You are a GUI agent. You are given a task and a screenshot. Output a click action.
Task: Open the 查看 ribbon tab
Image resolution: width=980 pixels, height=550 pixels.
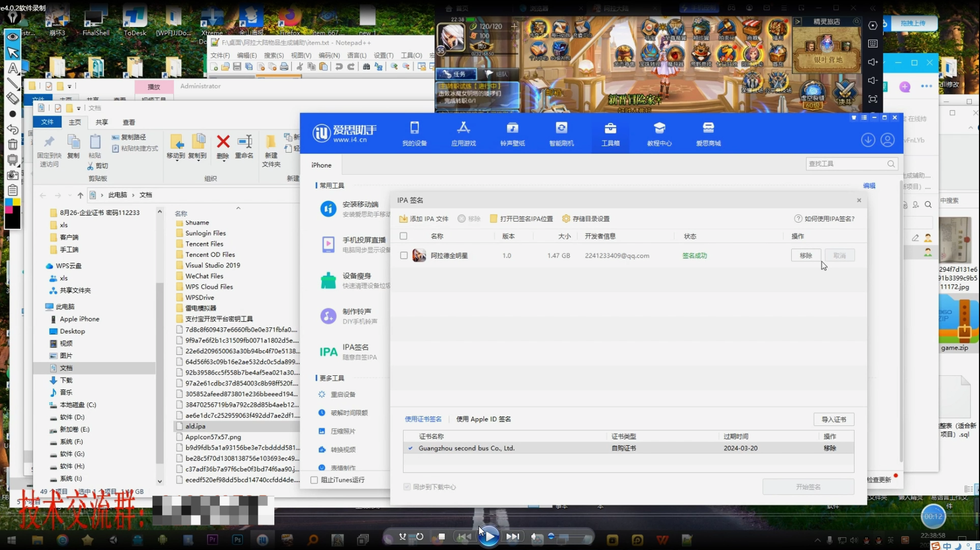[x=129, y=122]
